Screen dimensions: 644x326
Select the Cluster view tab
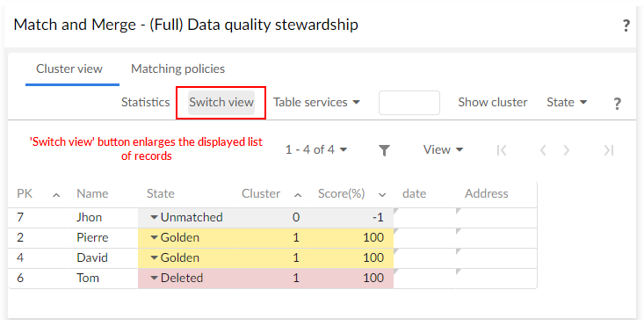click(69, 69)
